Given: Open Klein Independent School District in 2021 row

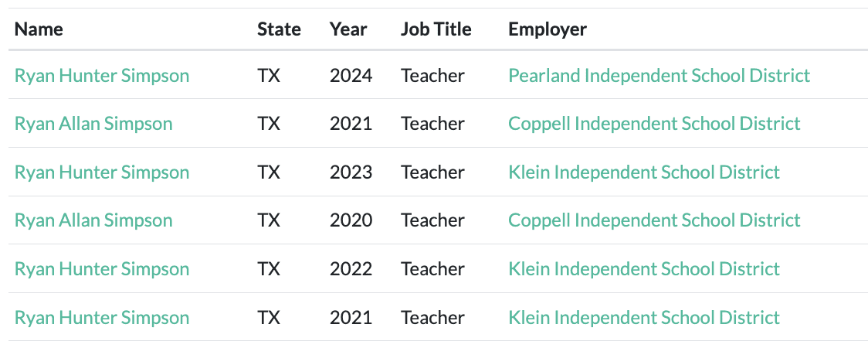Looking at the screenshot, I should click(644, 318).
